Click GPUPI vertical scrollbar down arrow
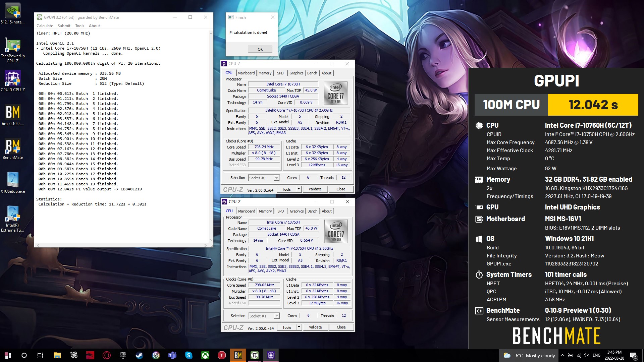644x362 pixels. (211, 240)
